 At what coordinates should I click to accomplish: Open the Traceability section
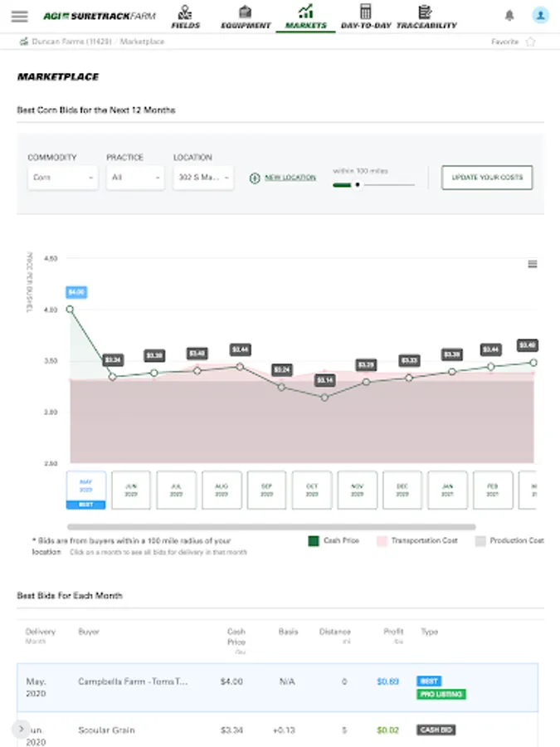[426, 17]
